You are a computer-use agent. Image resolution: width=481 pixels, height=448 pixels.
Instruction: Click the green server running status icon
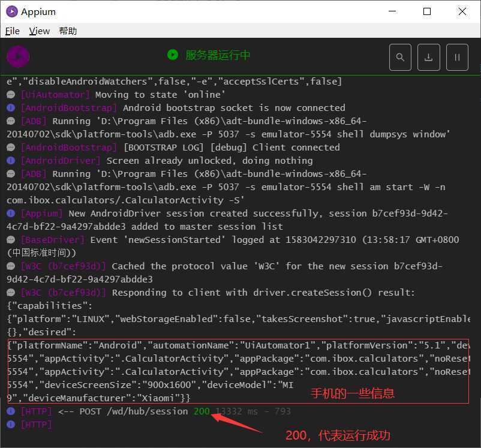click(173, 55)
